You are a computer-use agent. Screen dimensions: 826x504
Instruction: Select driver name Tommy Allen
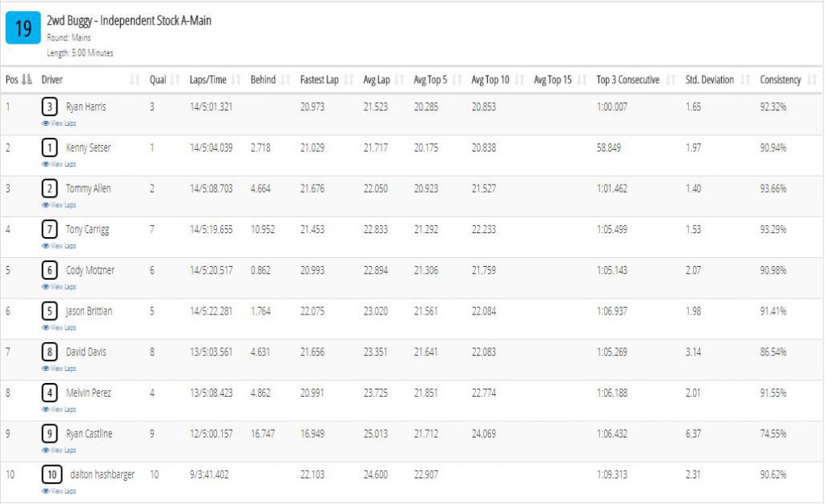click(88, 189)
